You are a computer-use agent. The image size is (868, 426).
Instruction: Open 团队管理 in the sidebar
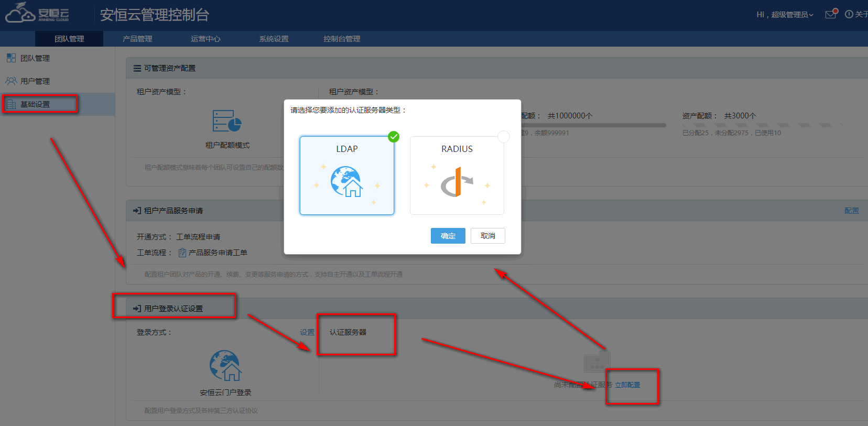pos(57,58)
